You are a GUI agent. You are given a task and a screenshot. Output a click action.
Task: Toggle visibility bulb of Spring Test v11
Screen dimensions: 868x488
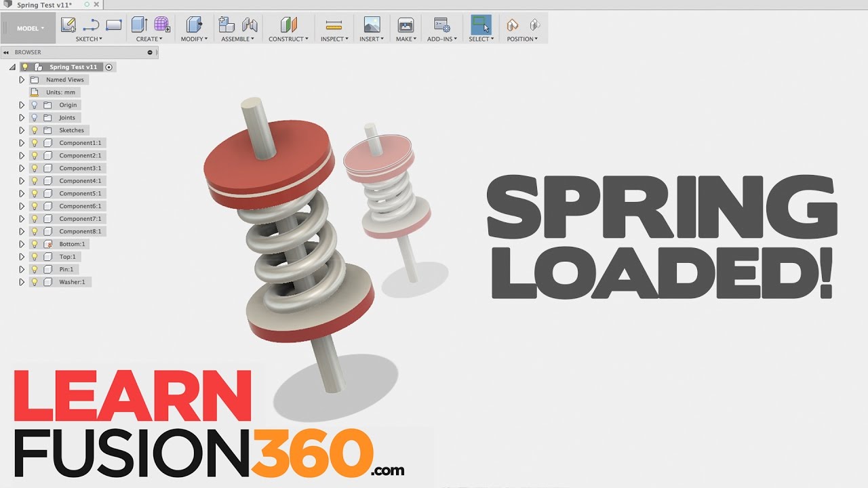[x=25, y=67]
